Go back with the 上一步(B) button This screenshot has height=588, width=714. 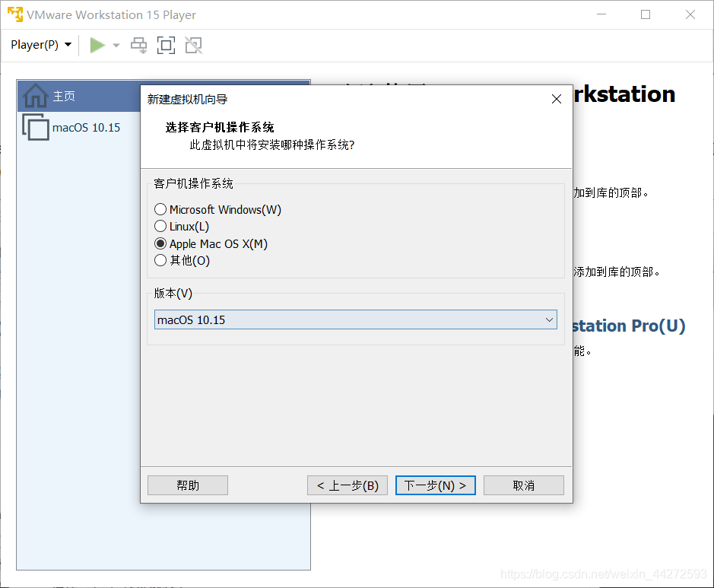pyautogui.click(x=347, y=485)
